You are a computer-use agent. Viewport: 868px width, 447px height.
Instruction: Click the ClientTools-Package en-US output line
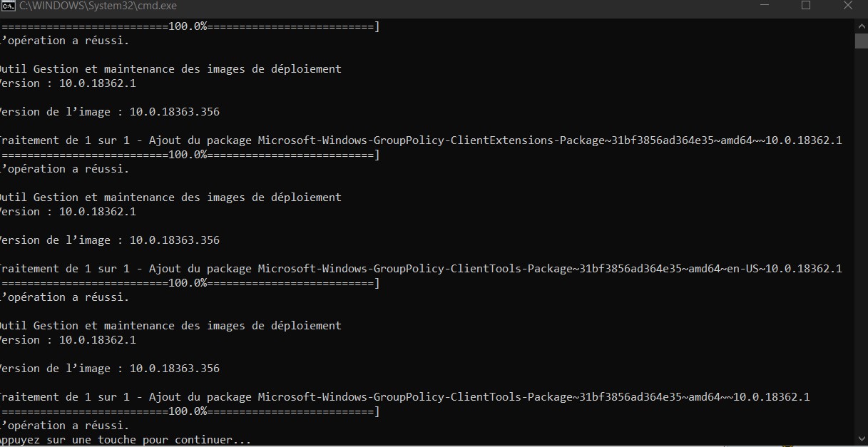(421, 269)
